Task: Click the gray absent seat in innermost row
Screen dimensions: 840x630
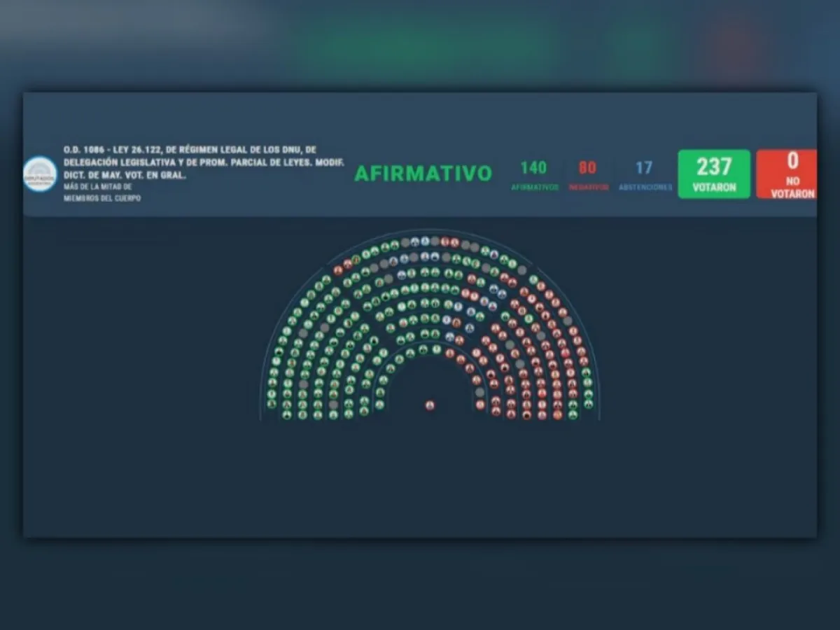Action: pos(479,393)
